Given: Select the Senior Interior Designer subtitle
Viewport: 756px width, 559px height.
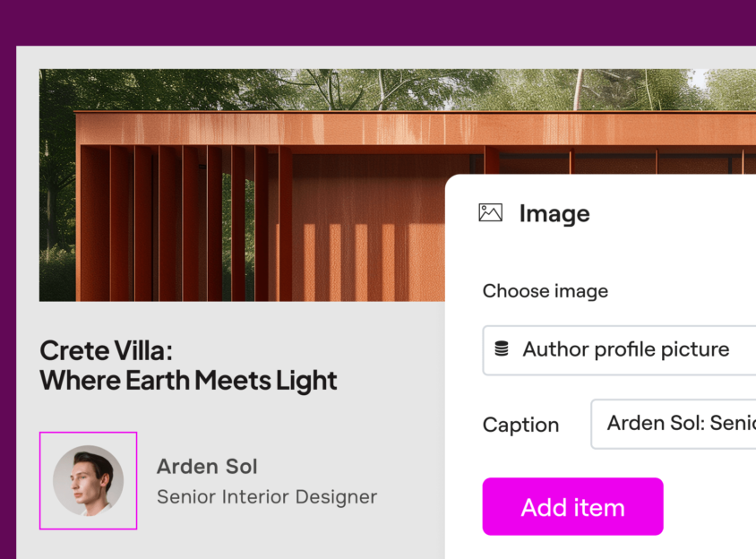Looking at the screenshot, I should point(267,496).
